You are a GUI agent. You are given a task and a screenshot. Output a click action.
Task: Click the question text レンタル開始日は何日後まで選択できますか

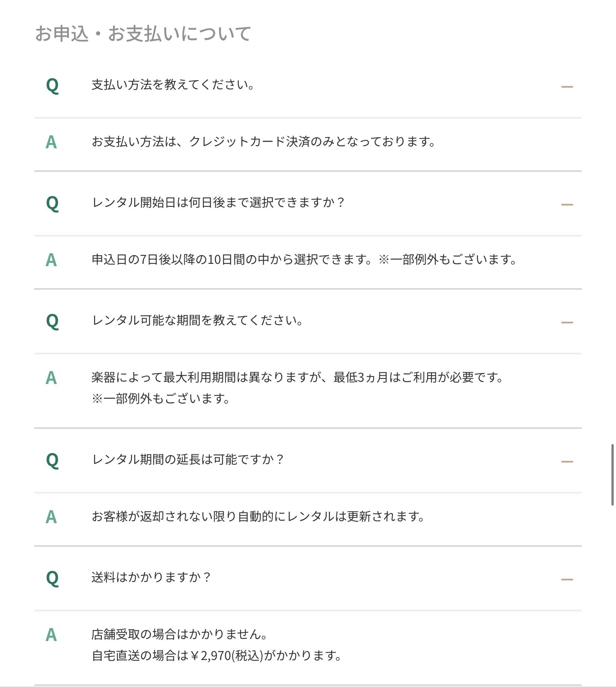point(218,203)
